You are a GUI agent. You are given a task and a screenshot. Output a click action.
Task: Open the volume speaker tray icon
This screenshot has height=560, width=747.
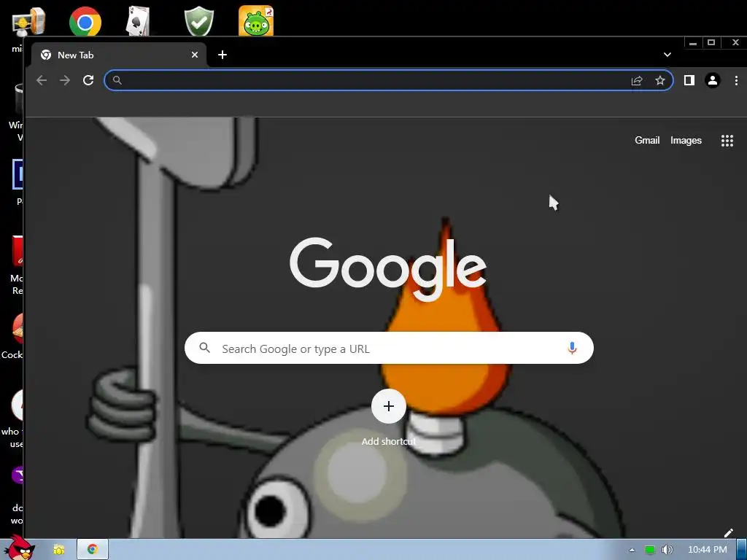click(667, 550)
